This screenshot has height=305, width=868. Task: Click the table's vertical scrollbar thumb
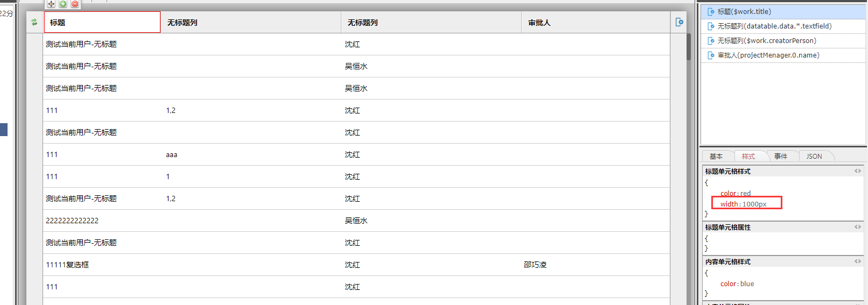[689, 47]
